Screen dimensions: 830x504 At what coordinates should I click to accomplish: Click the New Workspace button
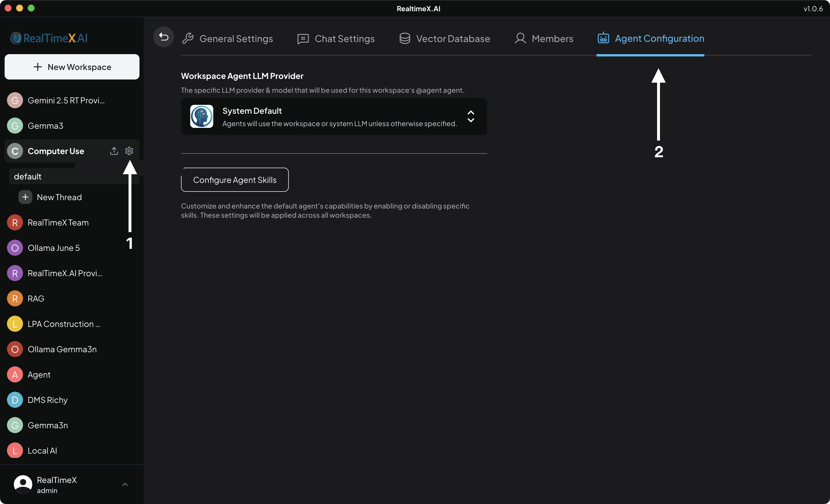click(x=72, y=67)
